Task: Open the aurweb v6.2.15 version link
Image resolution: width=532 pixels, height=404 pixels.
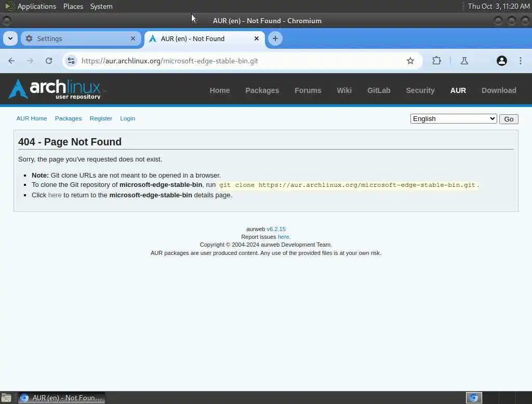Action: 276,229
